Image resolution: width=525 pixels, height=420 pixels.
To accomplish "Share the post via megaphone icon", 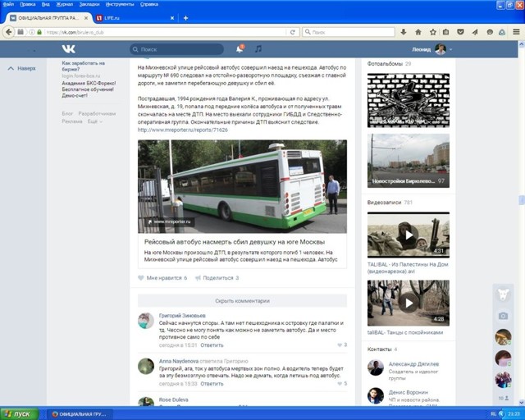I will pyautogui.click(x=198, y=277).
